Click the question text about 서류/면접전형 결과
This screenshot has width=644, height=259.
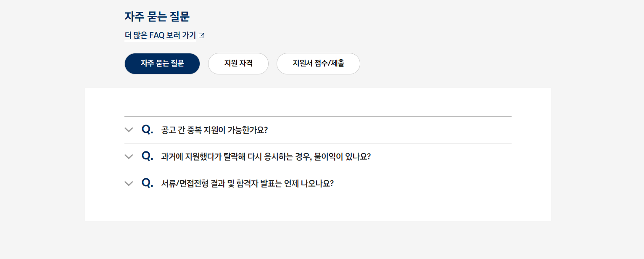pos(247,183)
